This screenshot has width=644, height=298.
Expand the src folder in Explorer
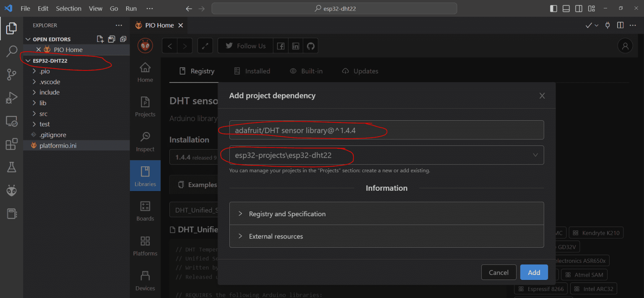point(43,114)
